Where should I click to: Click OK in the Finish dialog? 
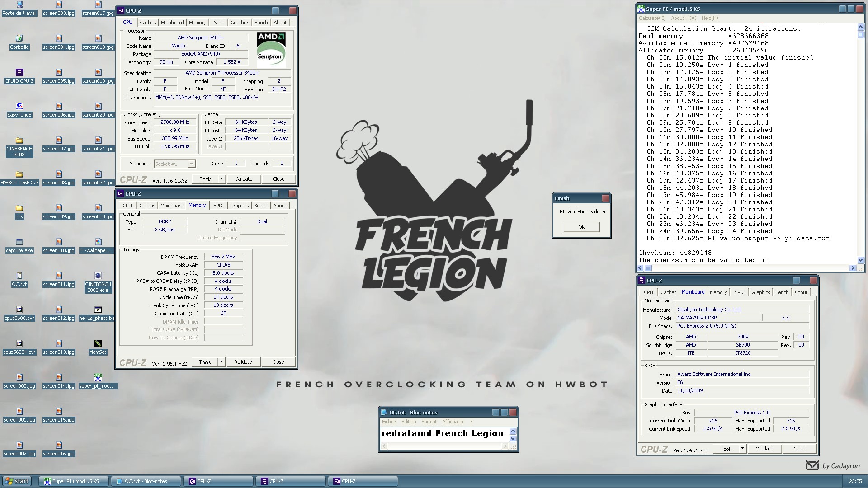click(581, 227)
